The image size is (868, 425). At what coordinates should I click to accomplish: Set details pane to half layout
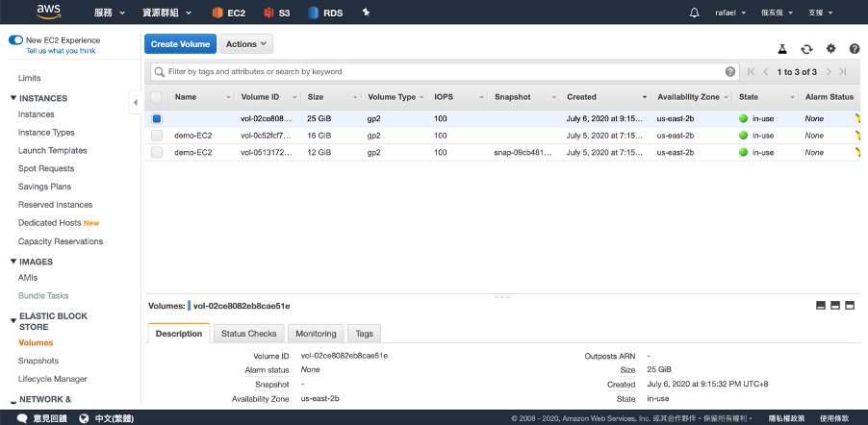click(835, 306)
